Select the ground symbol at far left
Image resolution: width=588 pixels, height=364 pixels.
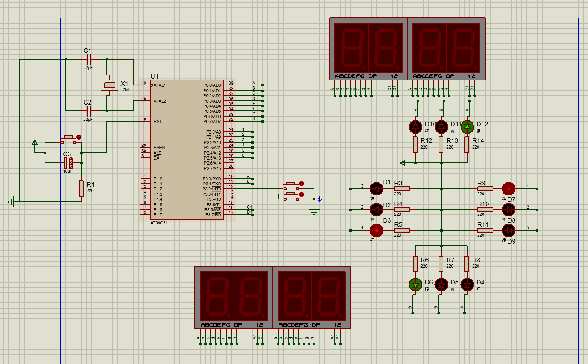coord(12,201)
